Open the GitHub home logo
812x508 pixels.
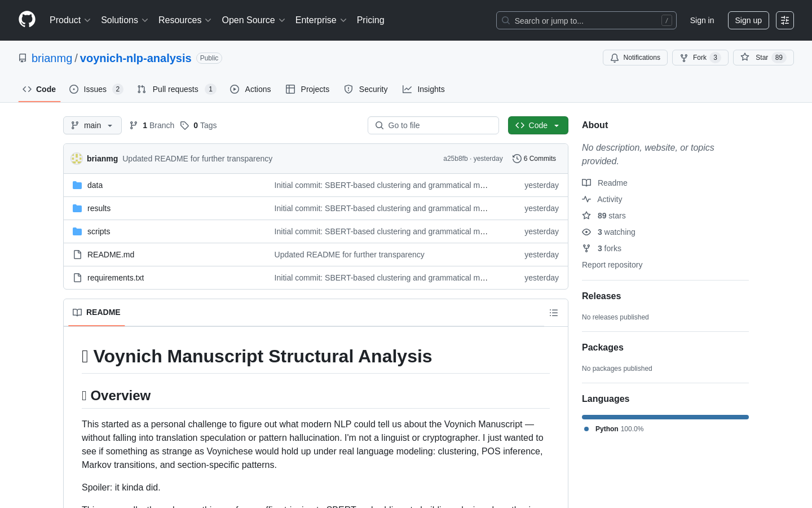(27, 20)
